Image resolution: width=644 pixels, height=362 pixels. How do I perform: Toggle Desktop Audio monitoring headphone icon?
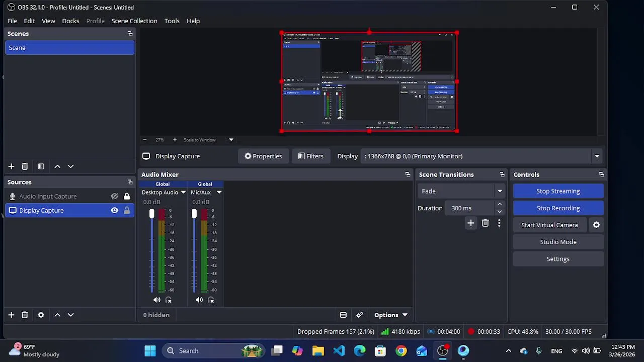[169, 300]
